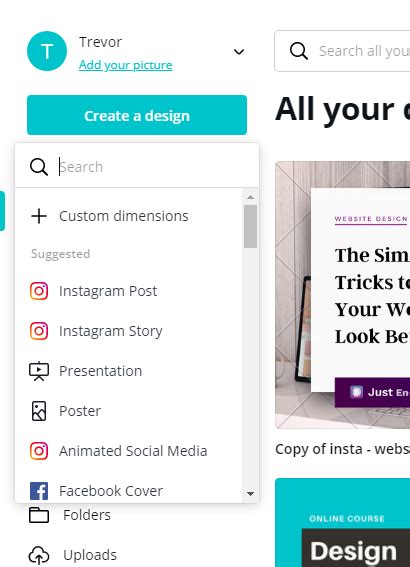Click the Instagram Post icon

coord(39,291)
